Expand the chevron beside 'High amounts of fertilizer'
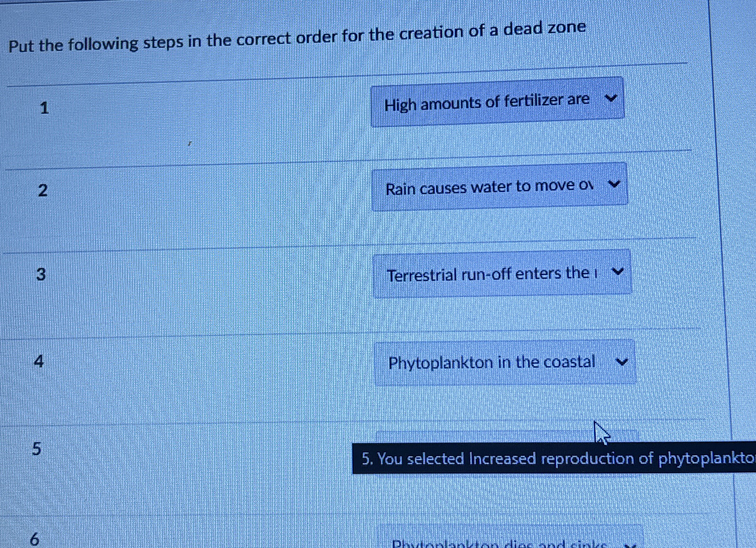Viewport: 756px width, 548px height. click(611, 99)
